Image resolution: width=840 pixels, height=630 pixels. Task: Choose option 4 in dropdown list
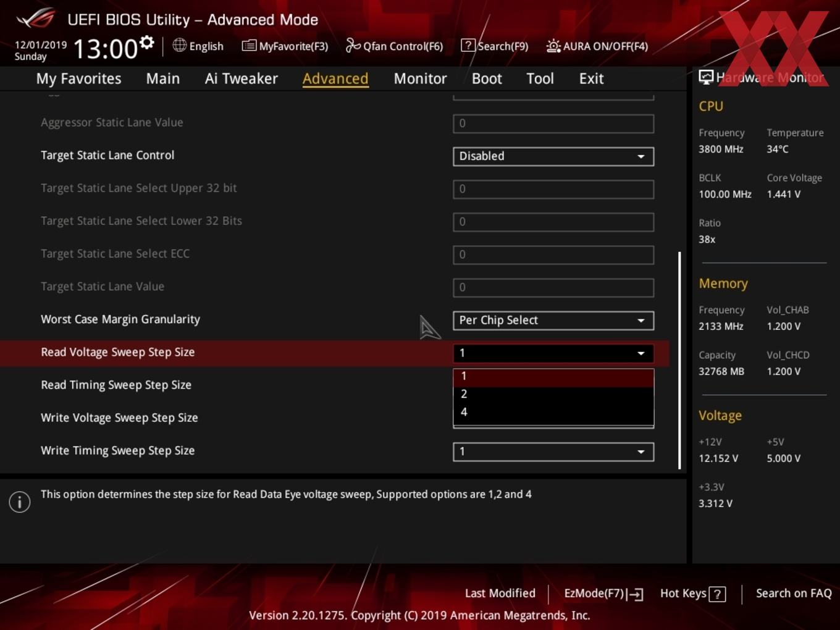(x=553, y=412)
